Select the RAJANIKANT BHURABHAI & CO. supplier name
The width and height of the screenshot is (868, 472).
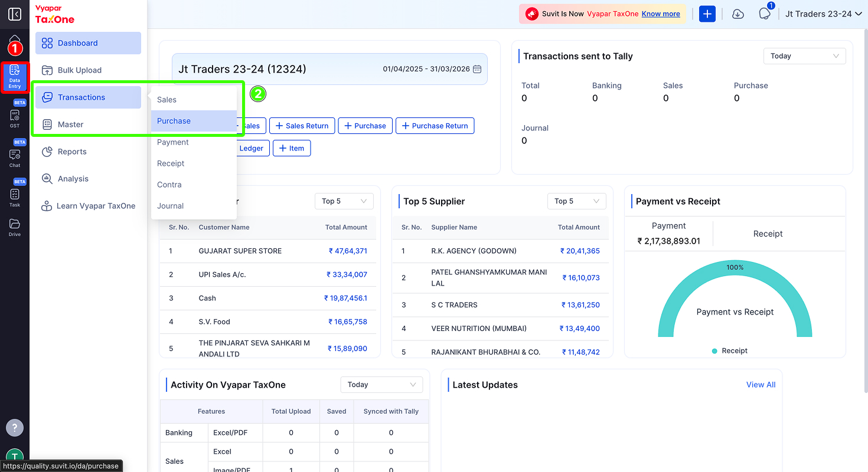[x=486, y=352]
